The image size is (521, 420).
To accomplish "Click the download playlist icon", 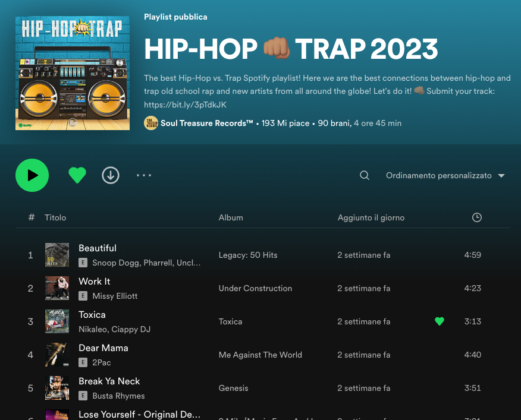I will tap(111, 175).
